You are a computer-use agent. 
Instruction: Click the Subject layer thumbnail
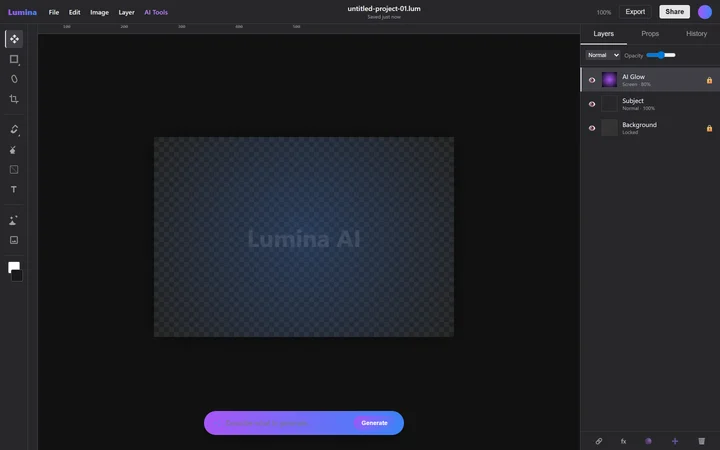pyautogui.click(x=609, y=104)
